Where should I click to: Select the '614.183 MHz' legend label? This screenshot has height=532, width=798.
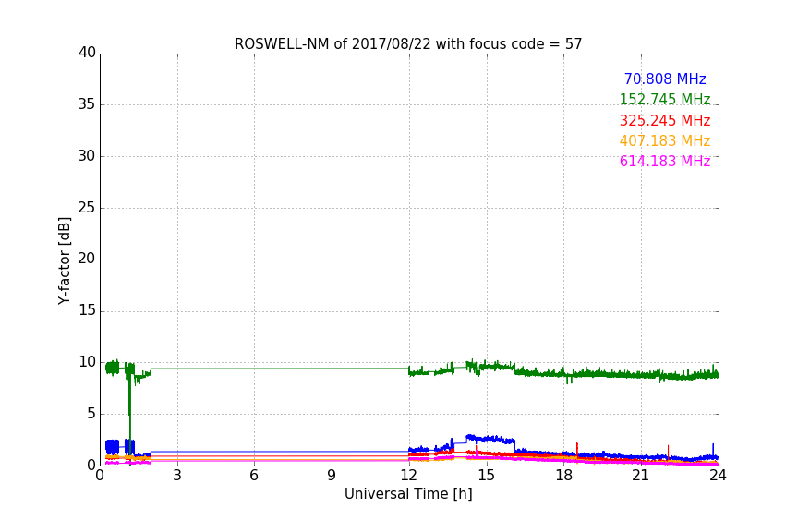click(x=665, y=161)
